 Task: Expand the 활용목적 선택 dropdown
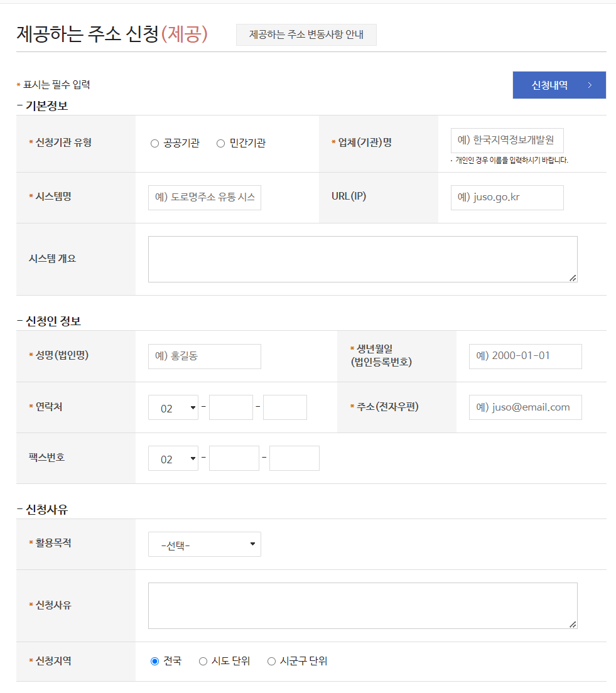(205, 544)
